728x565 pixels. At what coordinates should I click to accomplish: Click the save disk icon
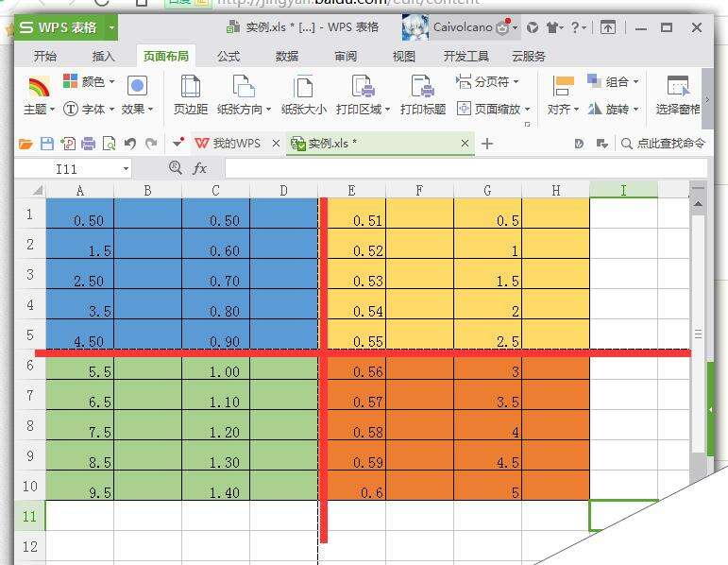click(47, 144)
